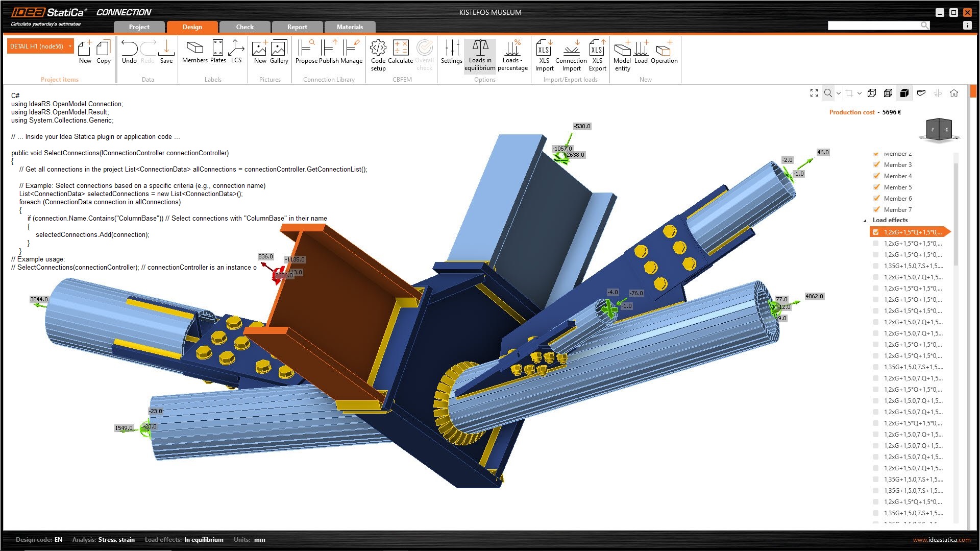Screen dimensions: 980x551
Task: Uncheck Member 3 checkbox
Action: [x=876, y=165]
